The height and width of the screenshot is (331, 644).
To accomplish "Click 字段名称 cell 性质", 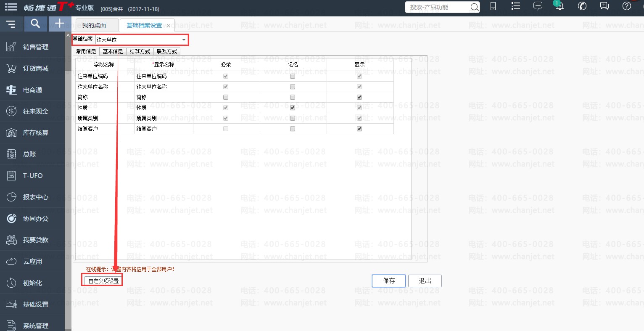I will pos(105,108).
